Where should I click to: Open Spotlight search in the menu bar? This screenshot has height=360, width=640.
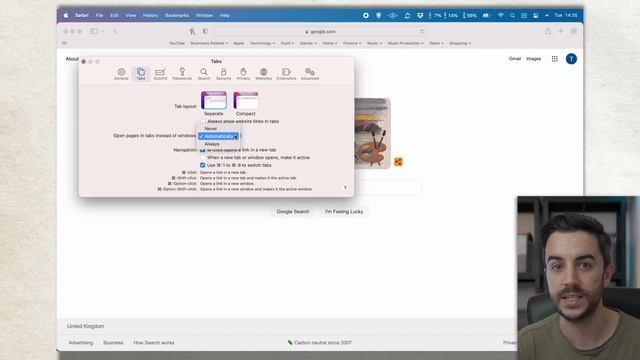512,16
